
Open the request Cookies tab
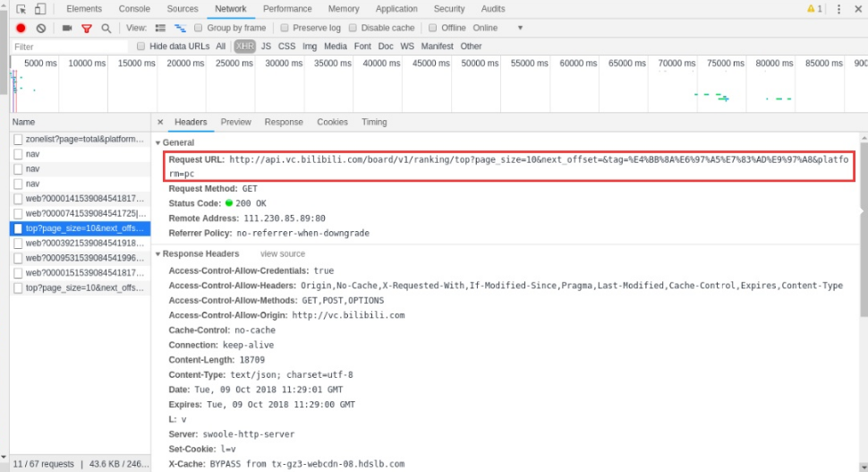(332, 122)
